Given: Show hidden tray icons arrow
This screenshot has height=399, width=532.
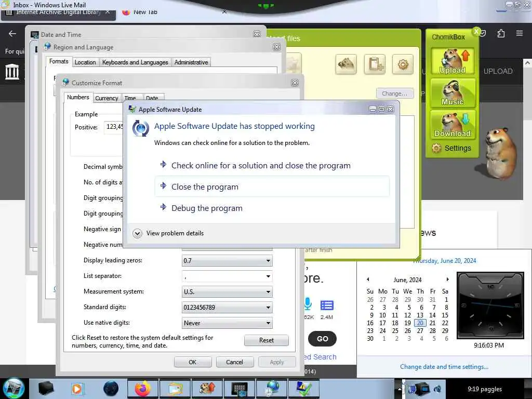Looking at the screenshot, I should pyautogui.click(x=400, y=389).
